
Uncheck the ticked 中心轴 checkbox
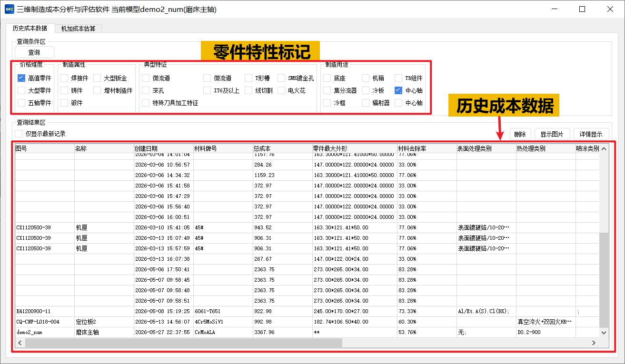(x=398, y=90)
